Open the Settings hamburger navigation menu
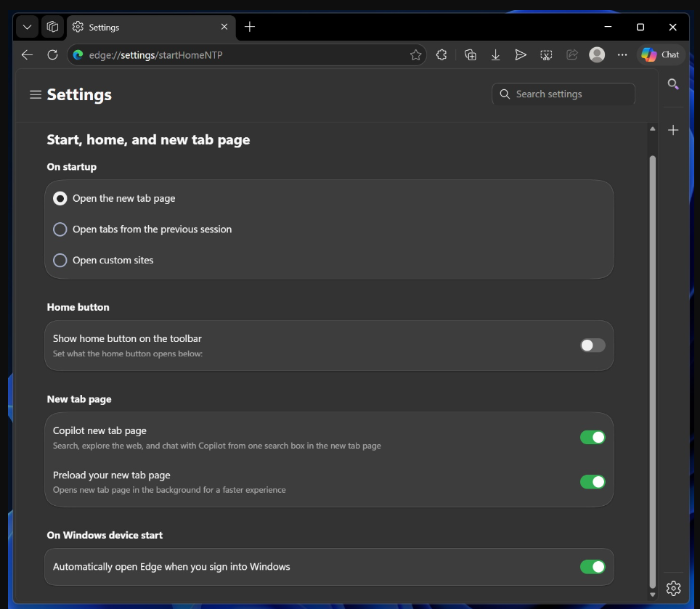The width and height of the screenshot is (700, 609). 35,94
